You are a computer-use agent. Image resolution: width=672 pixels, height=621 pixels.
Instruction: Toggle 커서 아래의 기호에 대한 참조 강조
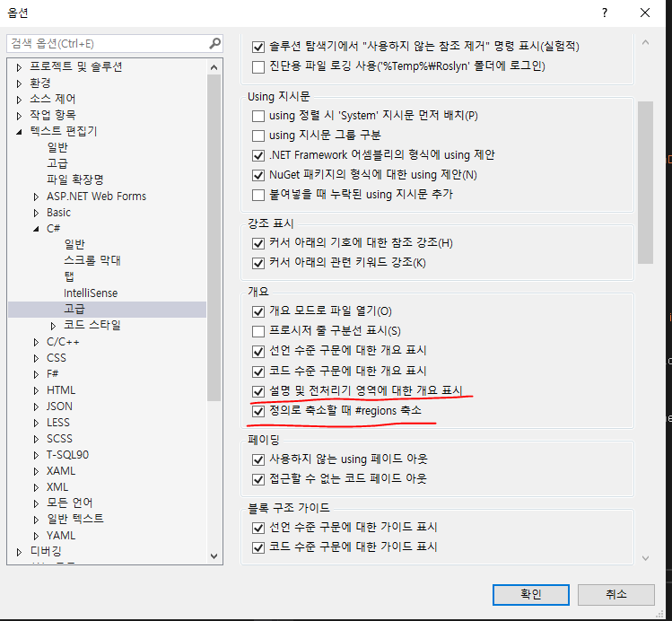click(x=258, y=243)
